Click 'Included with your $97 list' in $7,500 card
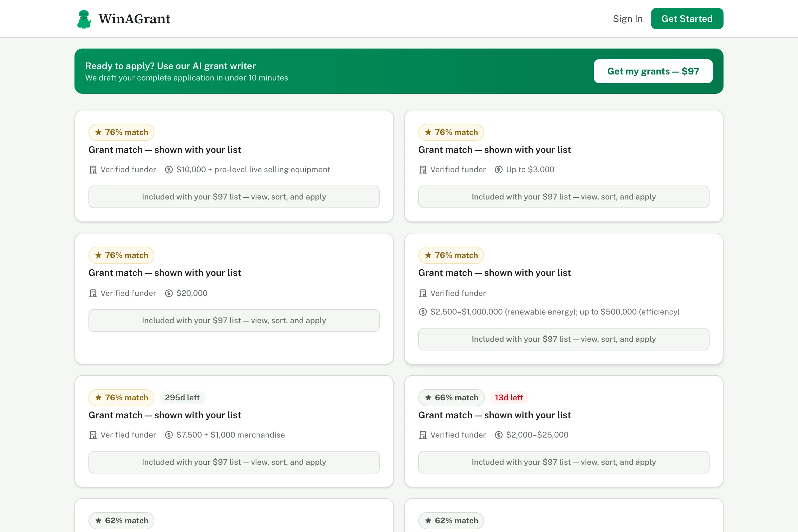 [x=234, y=462]
